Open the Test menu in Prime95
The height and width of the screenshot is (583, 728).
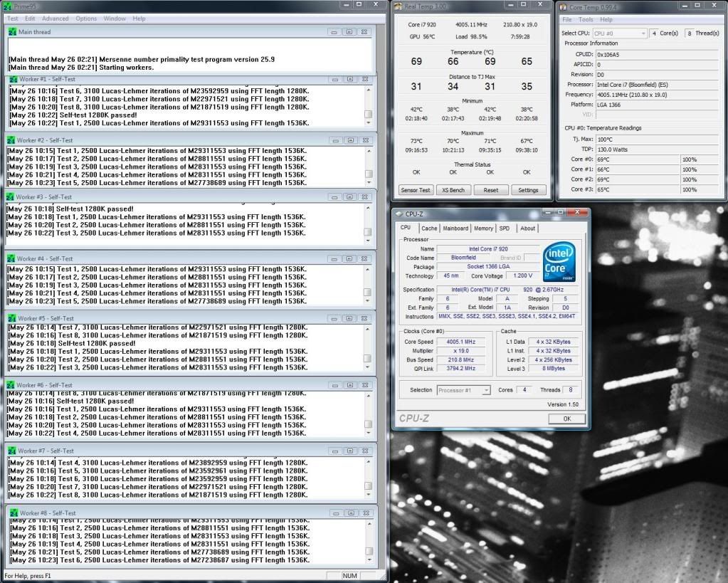pos(13,19)
